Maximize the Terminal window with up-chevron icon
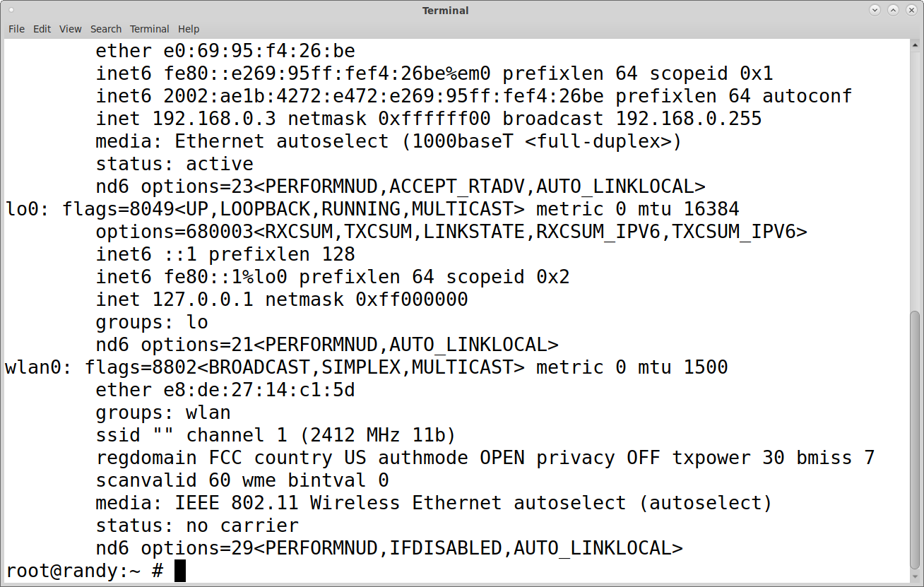This screenshot has height=587, width=924. coord(893,10)
